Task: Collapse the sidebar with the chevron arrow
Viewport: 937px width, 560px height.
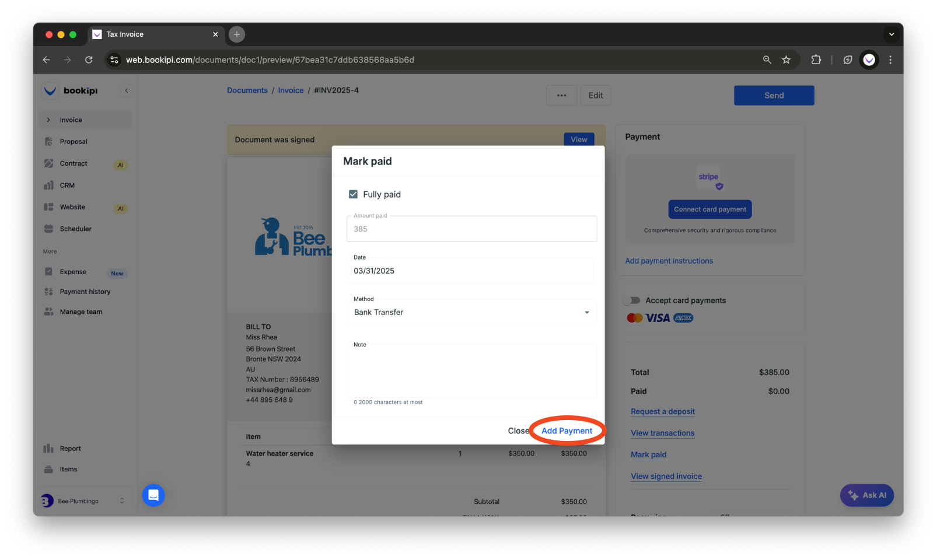Action: point(127,90)
